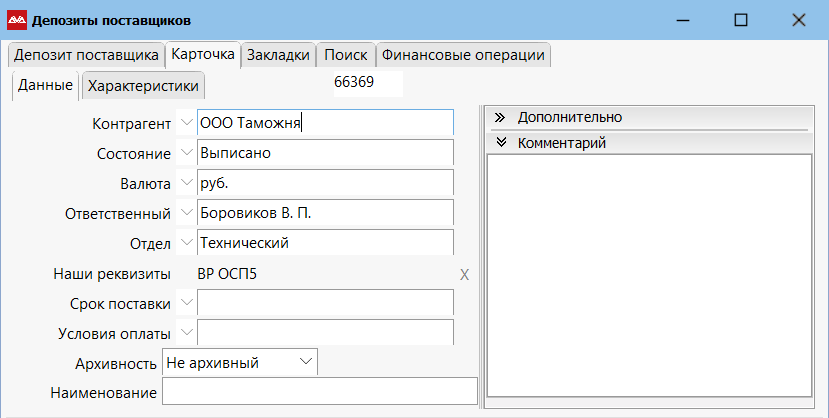This screenshot has height=418, width=829.
Task: Open the Условия оплаты dropdown arrow
Action: (186, 333)
